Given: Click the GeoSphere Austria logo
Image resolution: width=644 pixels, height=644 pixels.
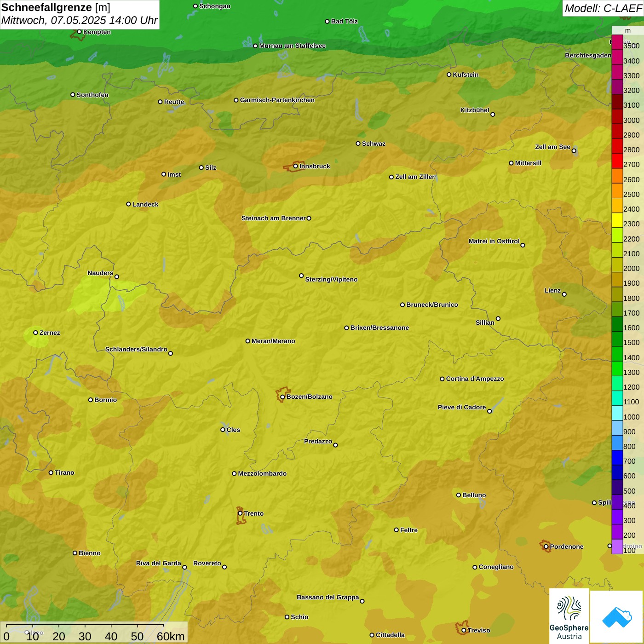Looking at the screenshot, I should coord(569,615).
